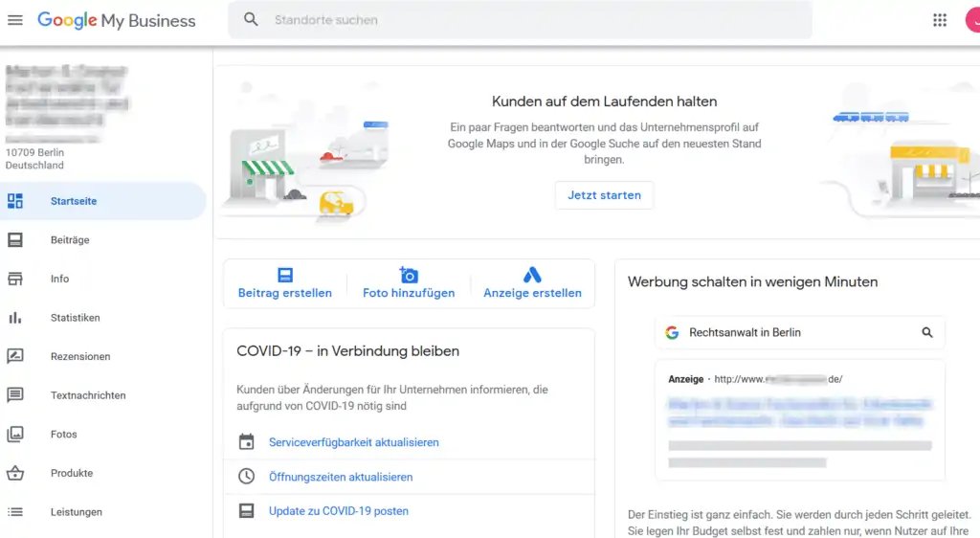Open Serviceverfügbarkeit aktualisieren link

pos(354,442)
